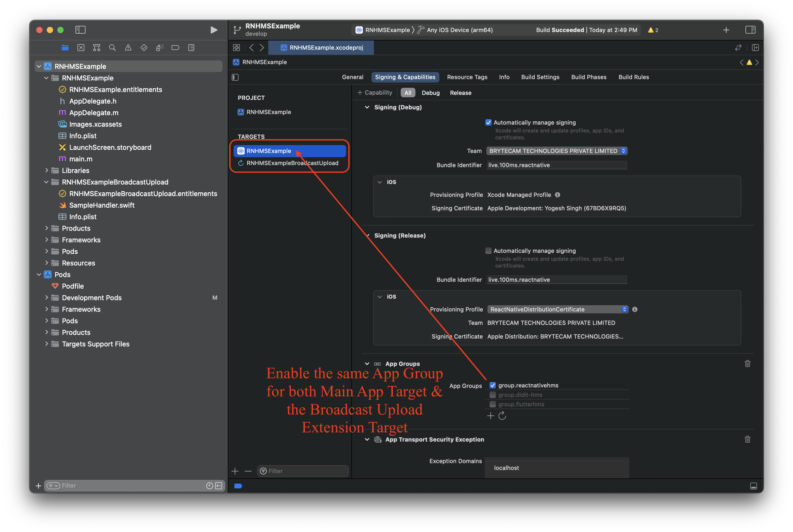Image resolution: width=793 pixels, height=532 pixels.
Task: Check the group.didit-hms app group
Action: [492, 395]
